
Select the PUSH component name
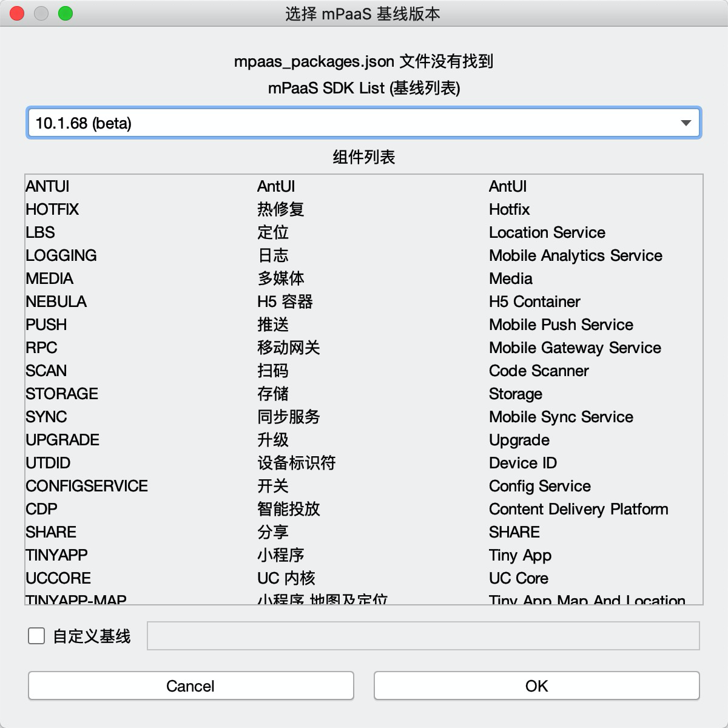(46, 325)
